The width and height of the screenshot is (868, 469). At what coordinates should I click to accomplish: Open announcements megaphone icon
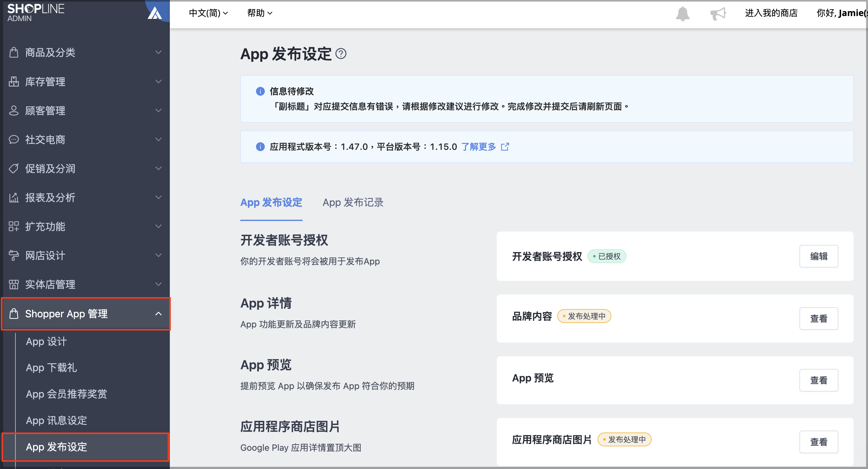(x=718, y=14)
